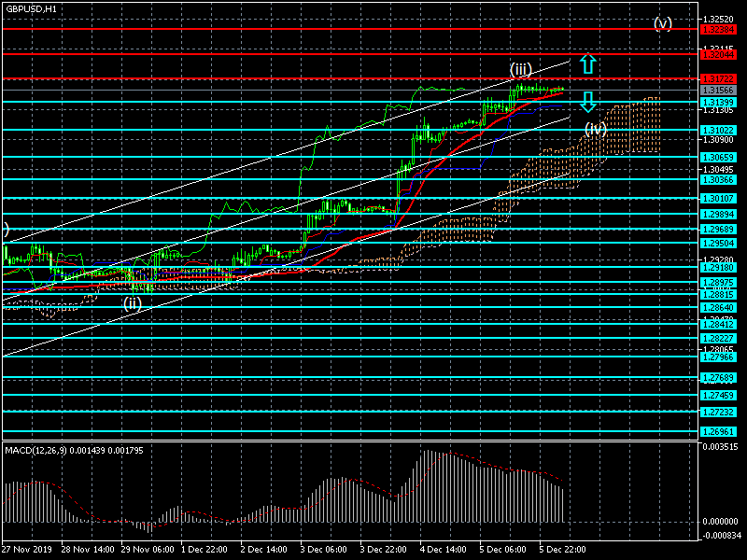Viewport: 747px width, 560px height.
Task: Select the (v) wave label
Action: [x=663, y=23]
